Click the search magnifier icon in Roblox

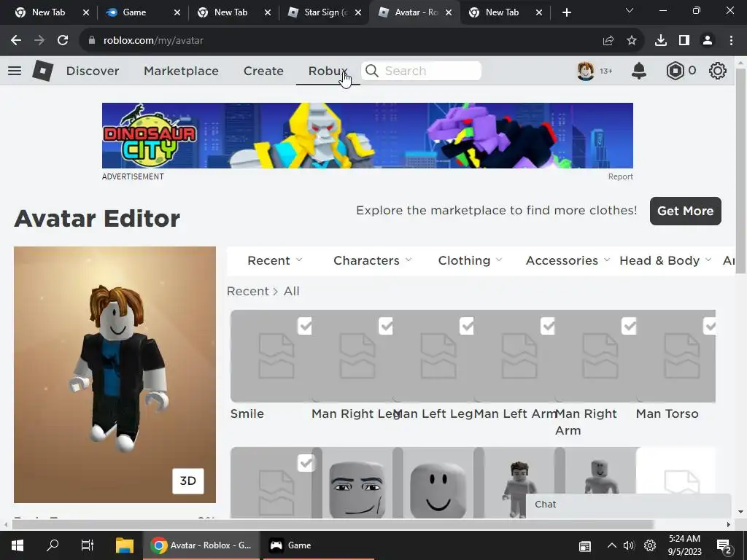(372, 71)
